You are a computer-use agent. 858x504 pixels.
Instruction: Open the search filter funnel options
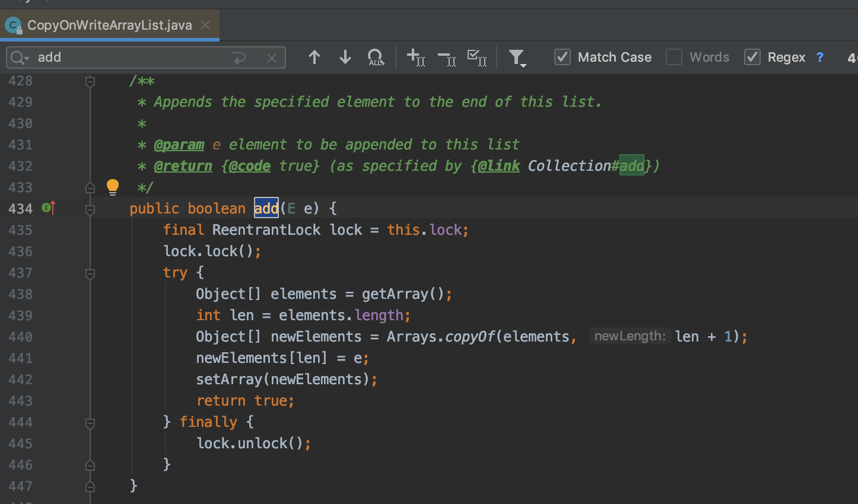click(x=517, y=58)
